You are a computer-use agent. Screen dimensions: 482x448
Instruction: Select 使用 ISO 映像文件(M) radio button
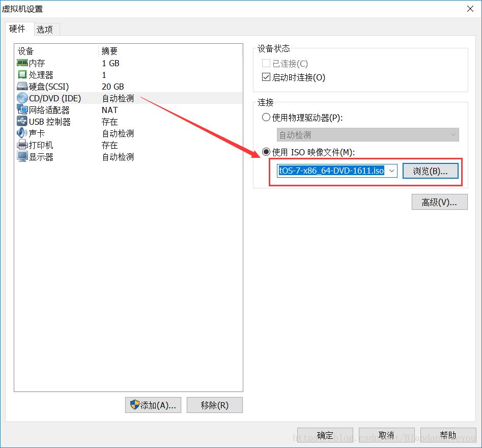click(266, 152)
